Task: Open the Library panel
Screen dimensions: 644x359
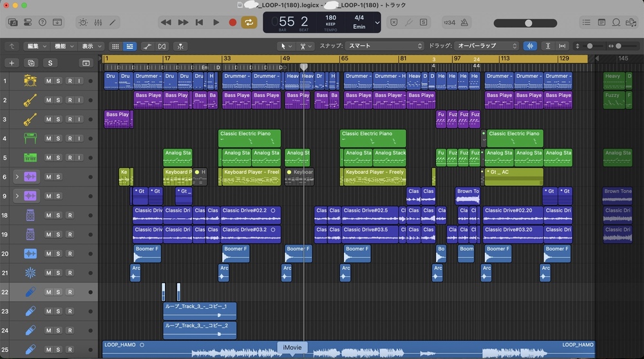Action: point(13,22)
